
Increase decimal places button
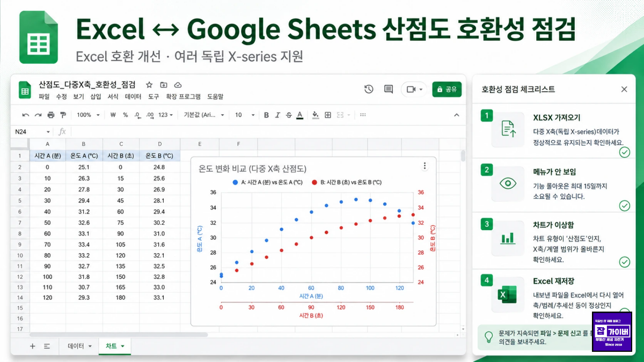point(150,115)
